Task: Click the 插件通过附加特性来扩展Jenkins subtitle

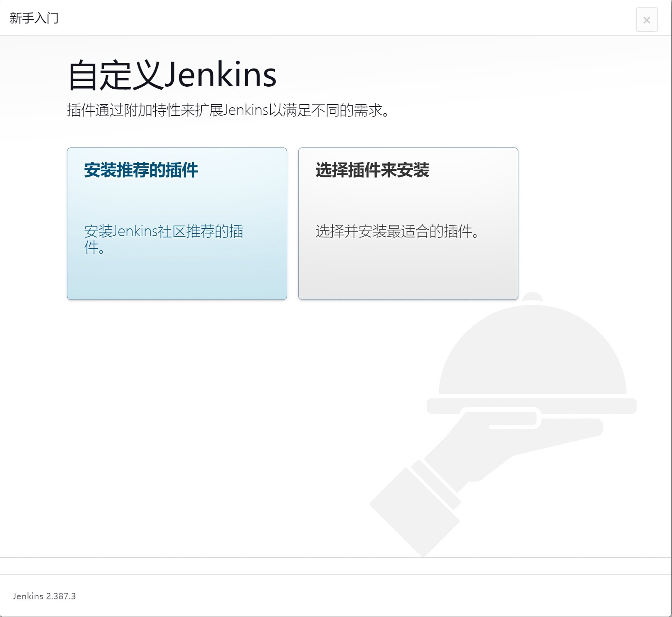Action: (x=228, y=110)
